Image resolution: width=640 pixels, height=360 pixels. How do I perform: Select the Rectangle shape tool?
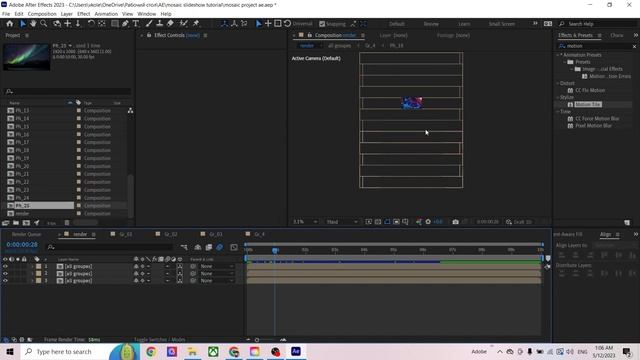click(x=115, y=24)
